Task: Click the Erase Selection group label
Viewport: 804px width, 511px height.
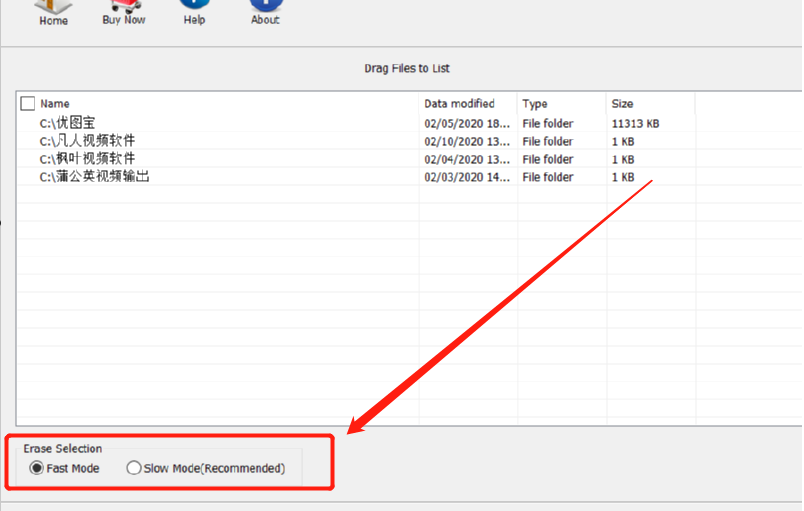Action: point(63,449)
